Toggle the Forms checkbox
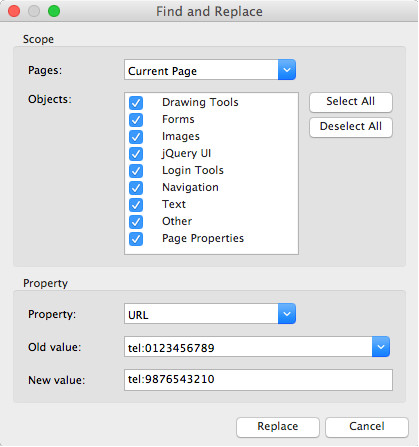 pyautogui.click(x=136, y=120)
